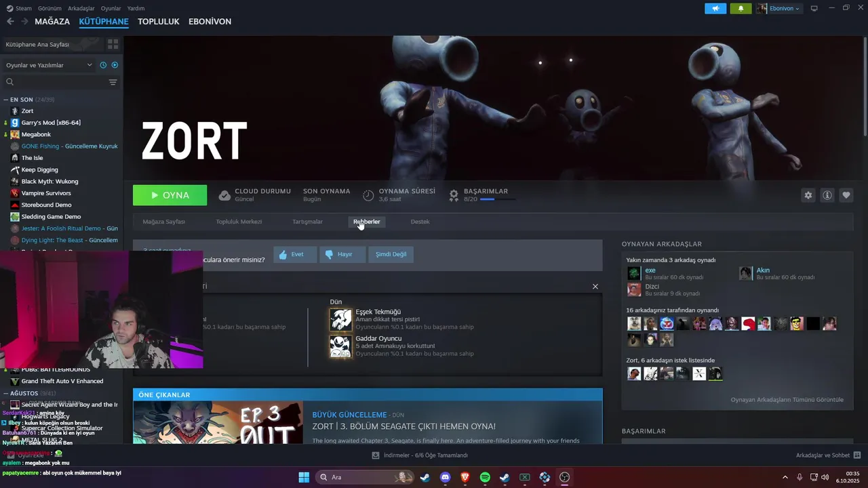
Task: Go to KÜTÜPHANE tab
Action: (x=104, y=22)
